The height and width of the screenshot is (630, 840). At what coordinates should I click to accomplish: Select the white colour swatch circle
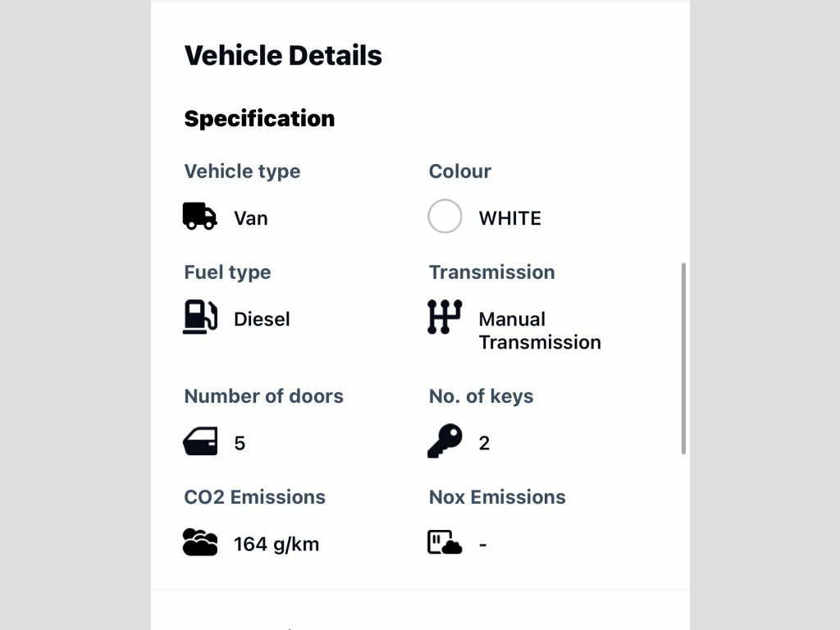[445, 216]
